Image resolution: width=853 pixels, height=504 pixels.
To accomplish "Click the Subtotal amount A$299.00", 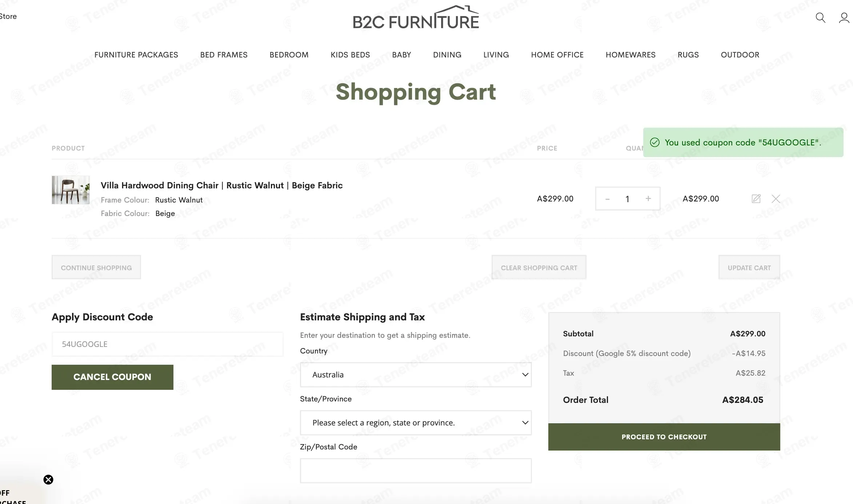I will tap(748, 334).
